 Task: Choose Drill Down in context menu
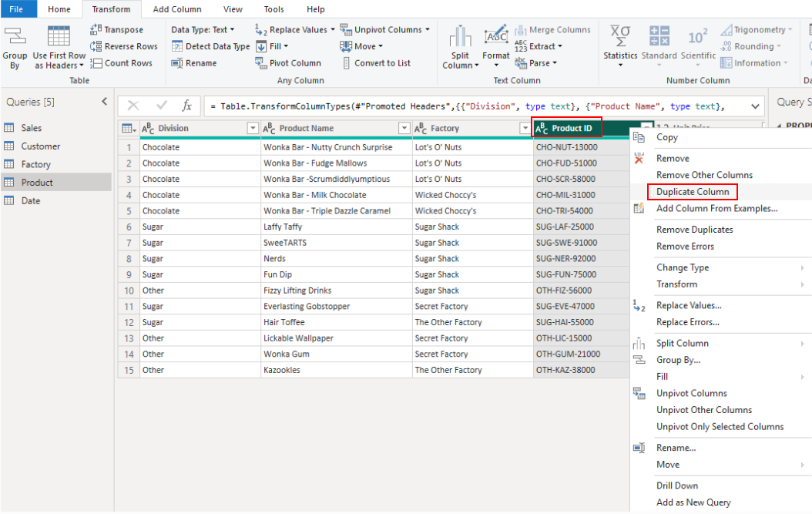(x=677, y=485)
